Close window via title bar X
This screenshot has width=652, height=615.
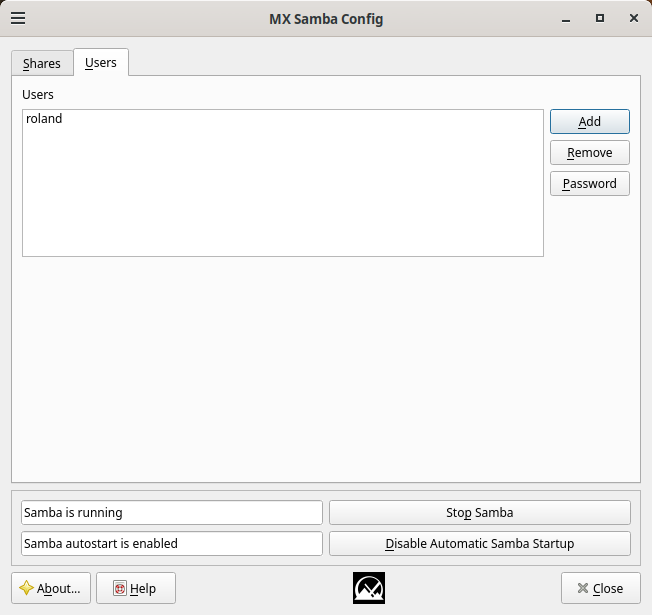[x=631, y=18]
